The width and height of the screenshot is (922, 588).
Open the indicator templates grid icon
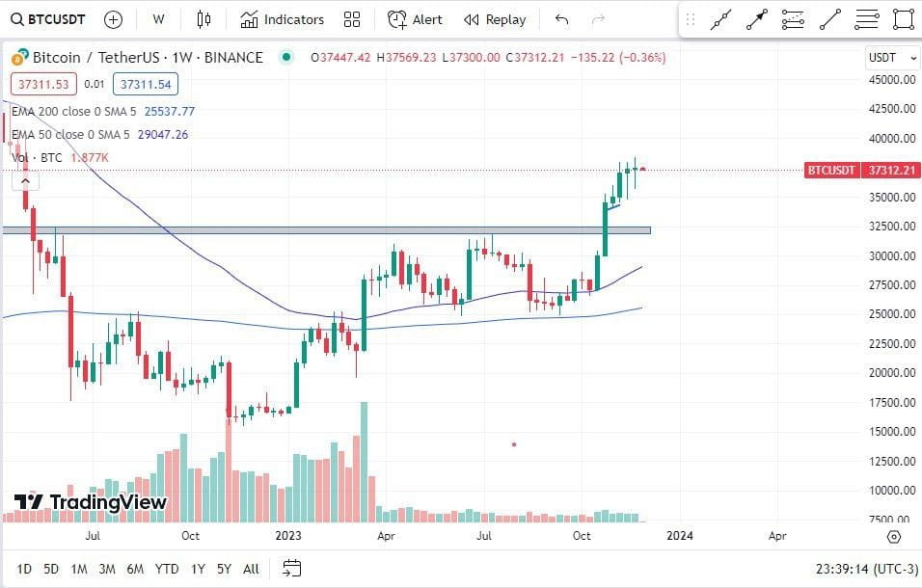click(351, 18)
